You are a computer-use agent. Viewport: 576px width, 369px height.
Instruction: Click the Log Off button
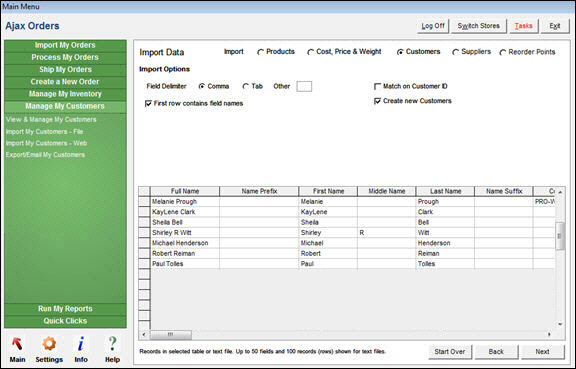[433, 26]
